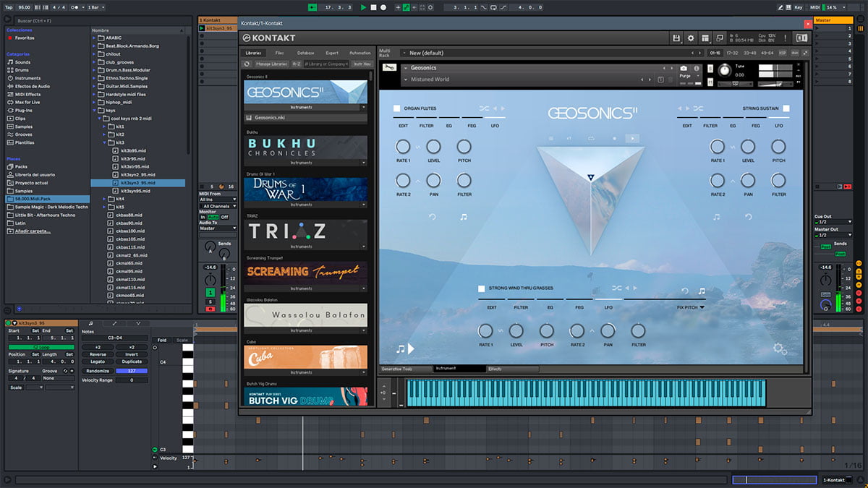Click the Tune knob in Kontakt header
Image resolution: width=868 pixels, height=488 pixels.
[725, 70]
